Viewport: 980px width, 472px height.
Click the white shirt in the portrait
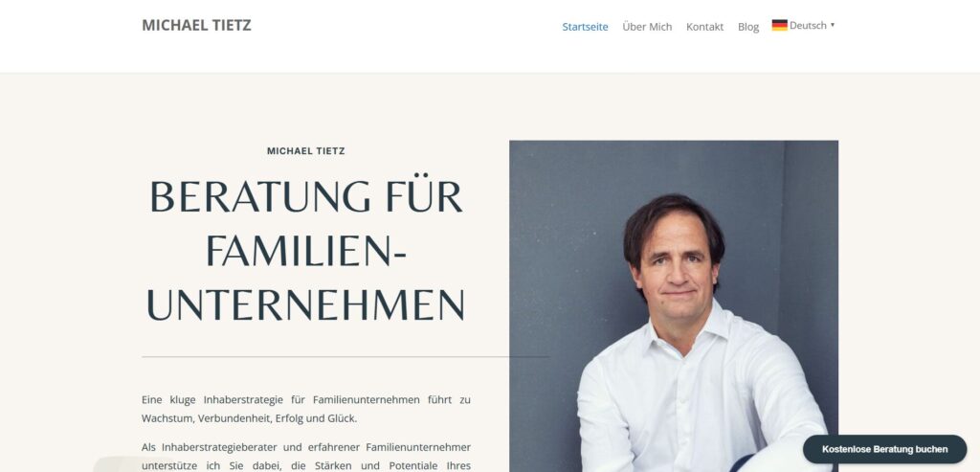pyautogui.click(x=700, y=400)
